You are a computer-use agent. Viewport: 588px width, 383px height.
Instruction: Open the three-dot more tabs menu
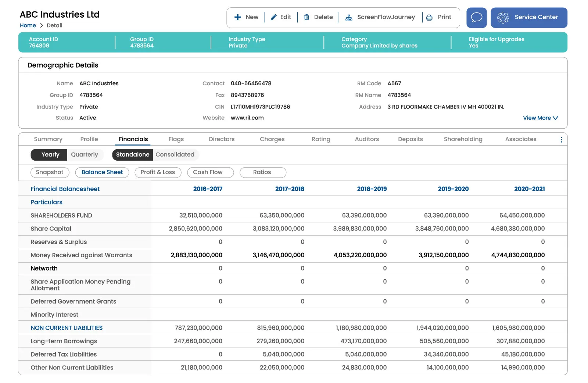[561, 140]
